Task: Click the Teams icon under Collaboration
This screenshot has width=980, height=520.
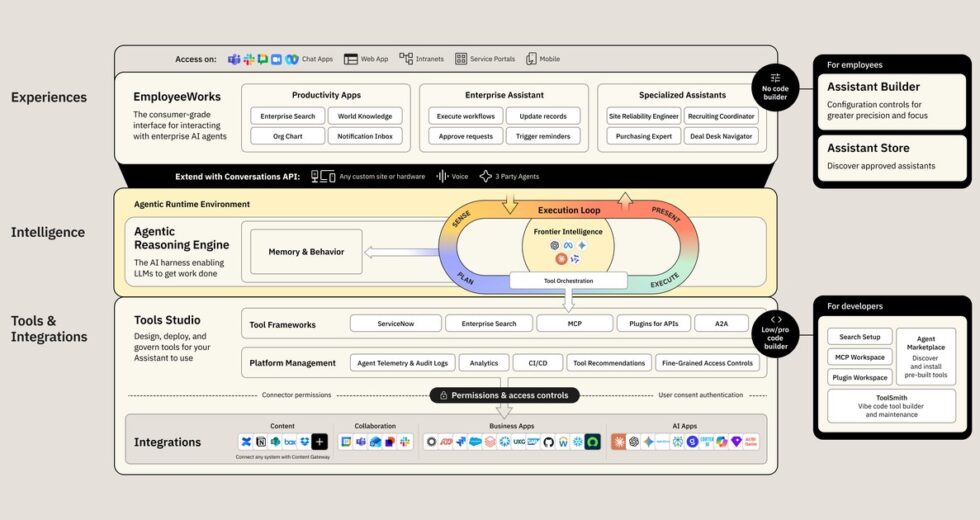Action: [x=361, y=442]
